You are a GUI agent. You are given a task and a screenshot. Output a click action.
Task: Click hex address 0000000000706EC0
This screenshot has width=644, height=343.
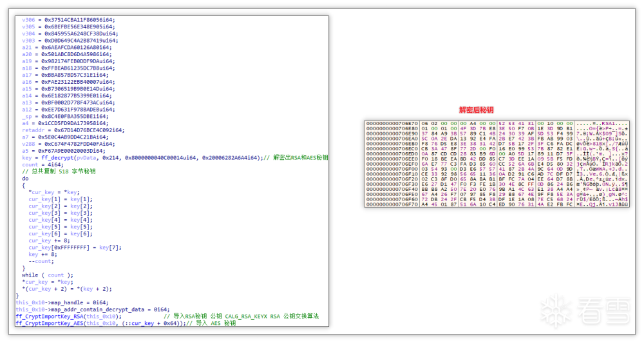point(392,148)
